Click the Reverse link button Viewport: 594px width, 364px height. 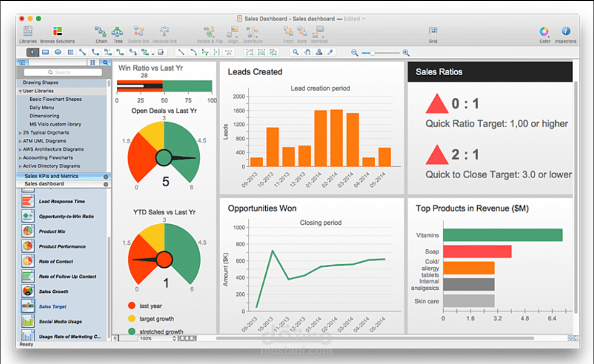pyautogui.click(x=164, y=32)
